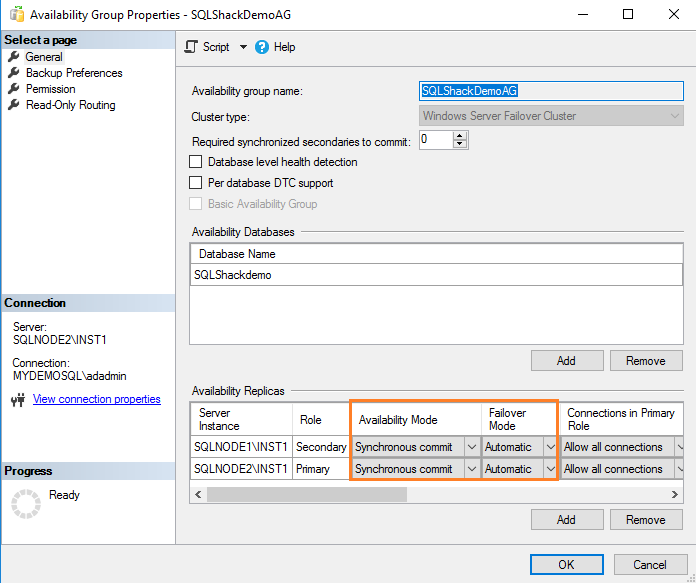Click the wrench icon beside Read-Only Routing
The image size is (696, 583).
coord(14,105)
